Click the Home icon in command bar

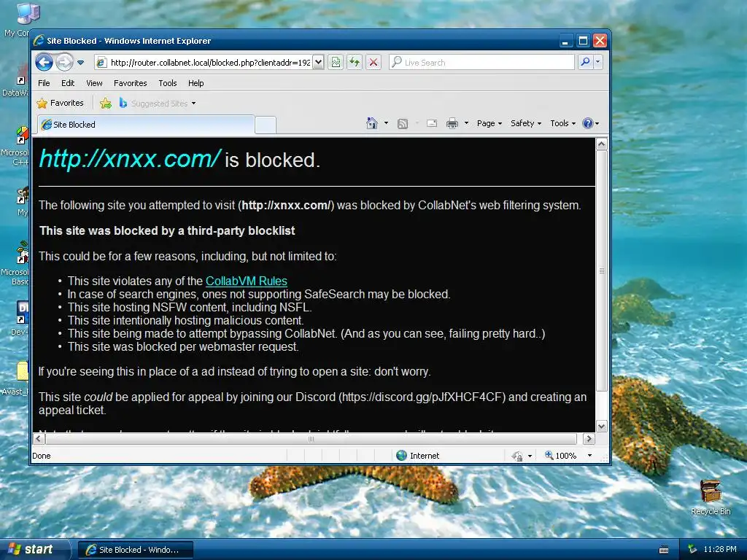[x=371, y=123]
